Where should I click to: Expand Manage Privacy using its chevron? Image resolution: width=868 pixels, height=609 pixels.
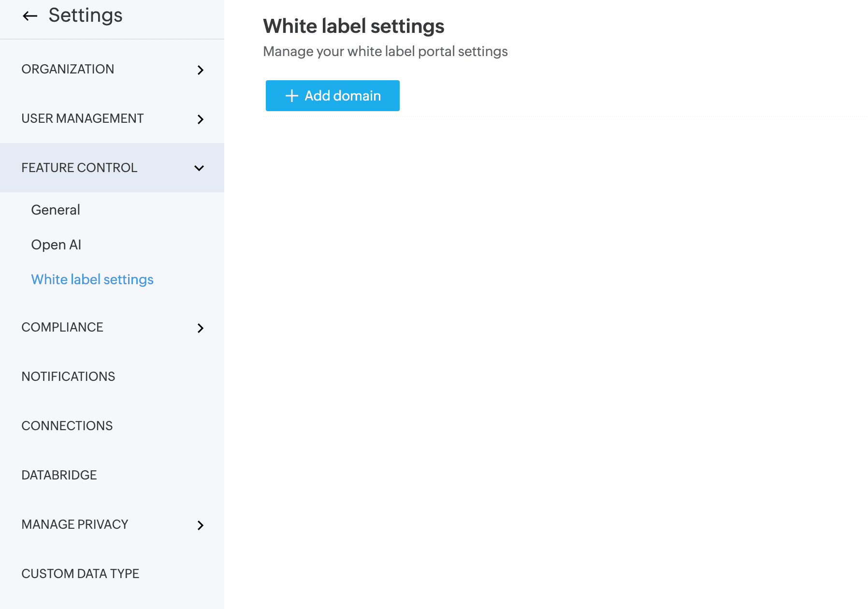(x=200, y=525)
